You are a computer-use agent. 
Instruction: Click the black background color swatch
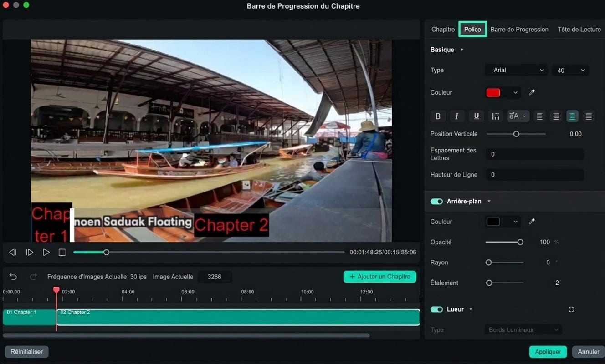(493, 222)
